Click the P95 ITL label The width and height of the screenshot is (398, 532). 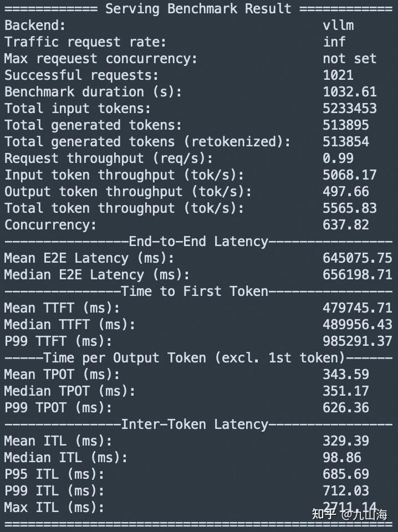[x=54, y=474]
